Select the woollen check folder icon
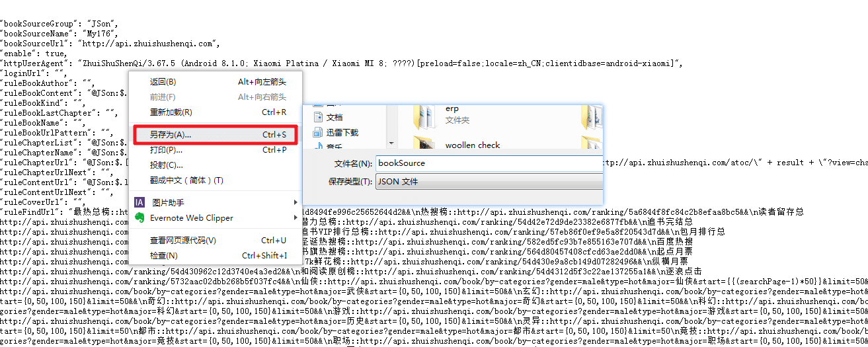 [424, 143]
